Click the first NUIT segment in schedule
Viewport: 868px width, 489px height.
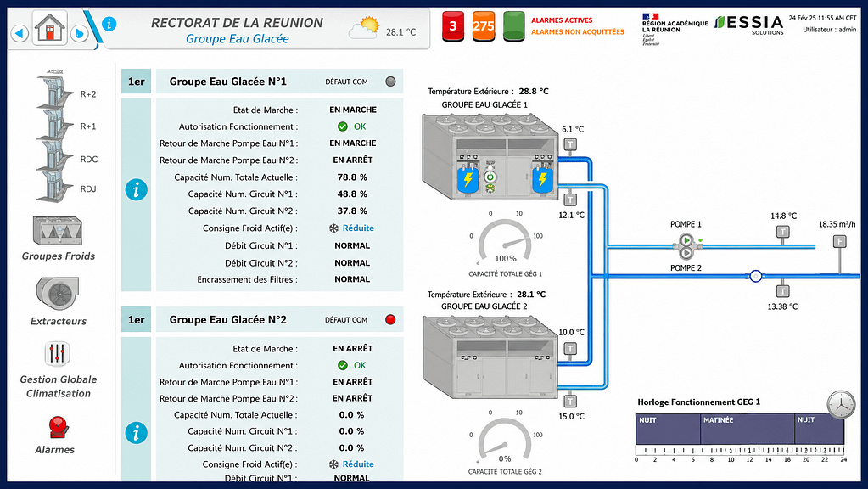point(668,429)
